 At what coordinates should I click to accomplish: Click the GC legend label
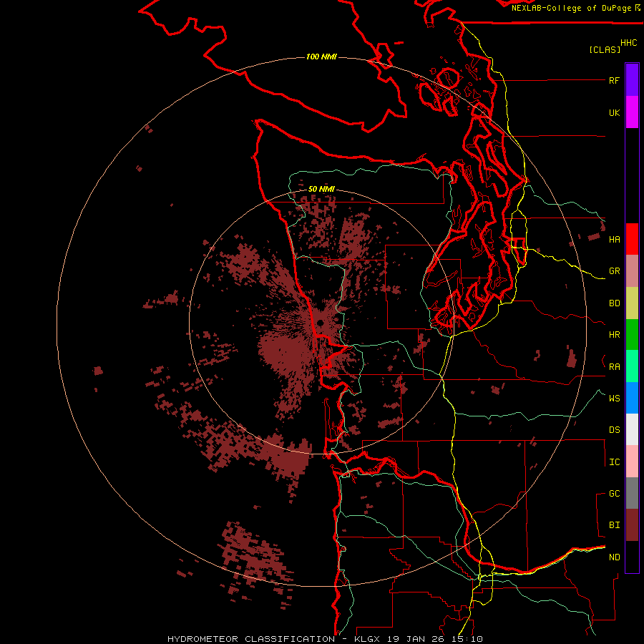coord(614,494)
